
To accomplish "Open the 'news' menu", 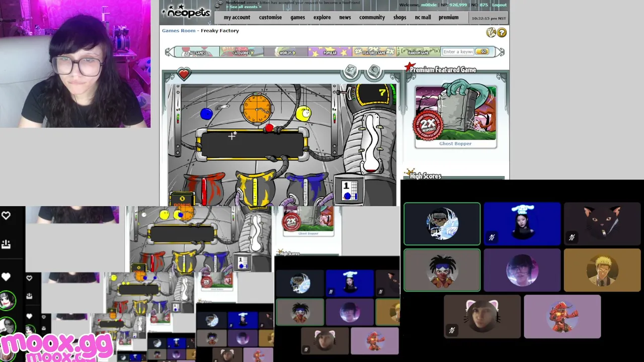I will (345, 18).
